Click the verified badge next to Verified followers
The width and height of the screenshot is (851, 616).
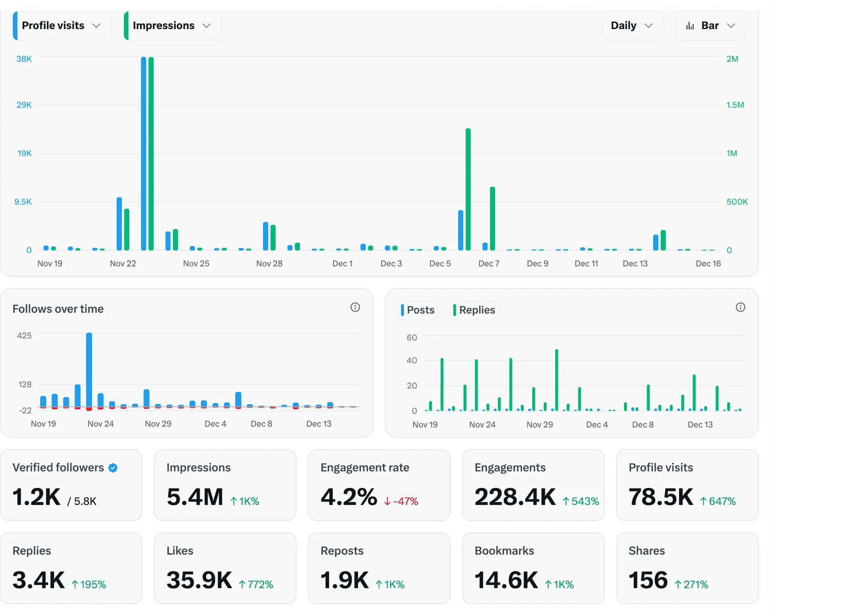click(x=113, y=468)
